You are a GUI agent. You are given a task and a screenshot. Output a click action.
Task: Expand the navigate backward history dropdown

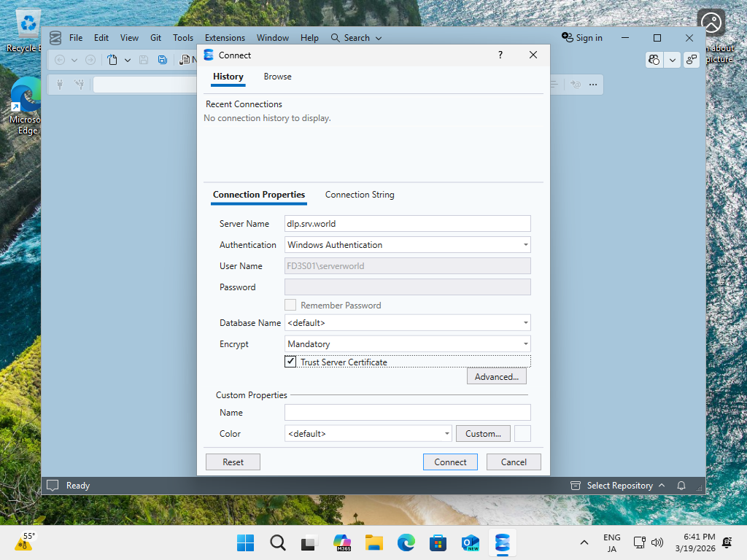coord(74,60)
